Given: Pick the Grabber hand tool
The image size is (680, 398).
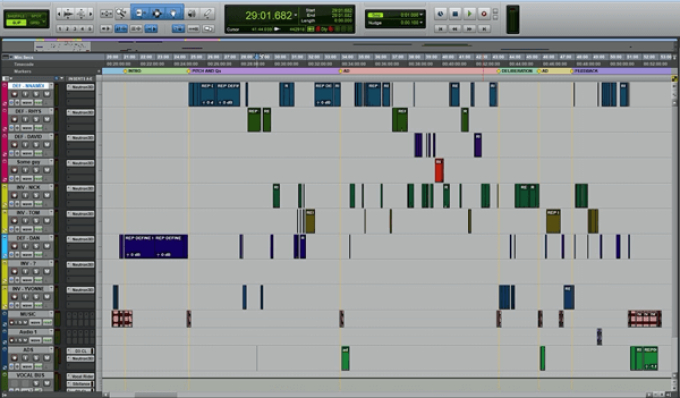Looking at the screenshot, I should 173,14.
